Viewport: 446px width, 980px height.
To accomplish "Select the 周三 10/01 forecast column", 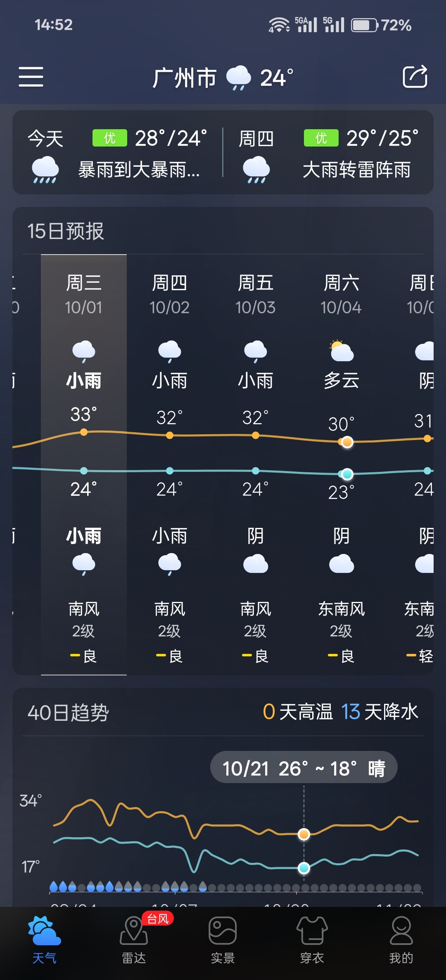I will pos(84,465).
